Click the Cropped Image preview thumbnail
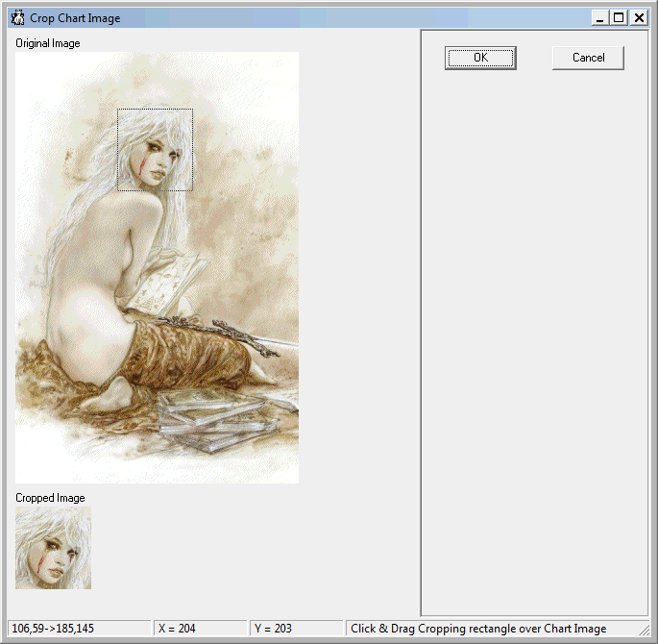 click(x=53, y=548)
